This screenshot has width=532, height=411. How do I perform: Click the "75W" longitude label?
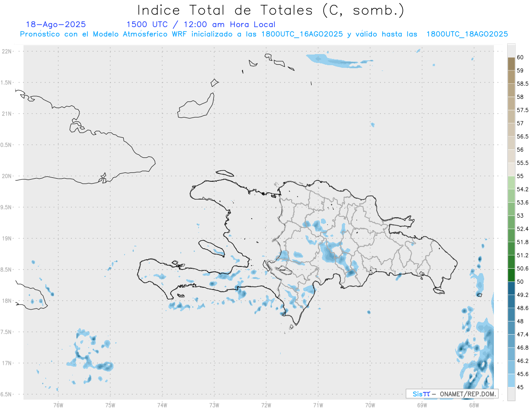point(110,405)
